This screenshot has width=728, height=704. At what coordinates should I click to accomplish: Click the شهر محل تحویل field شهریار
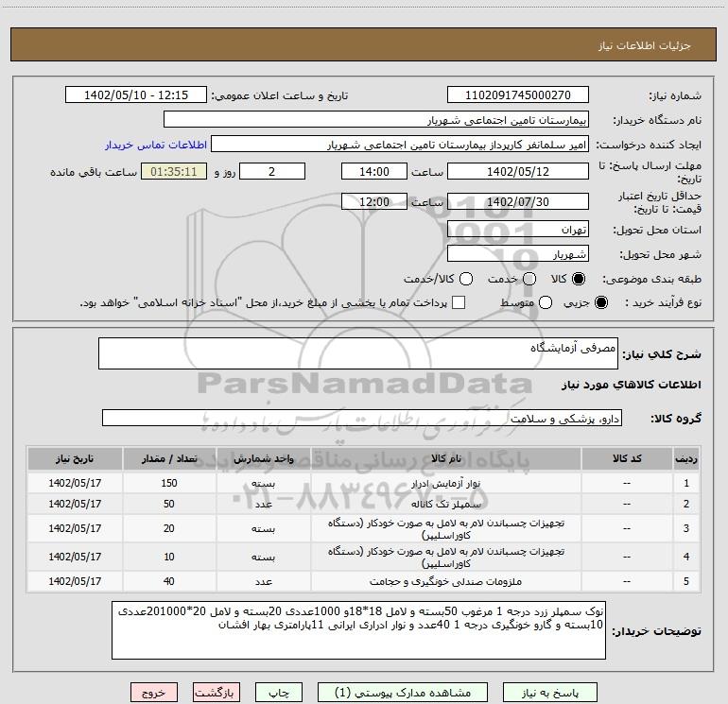click(518, 253)
